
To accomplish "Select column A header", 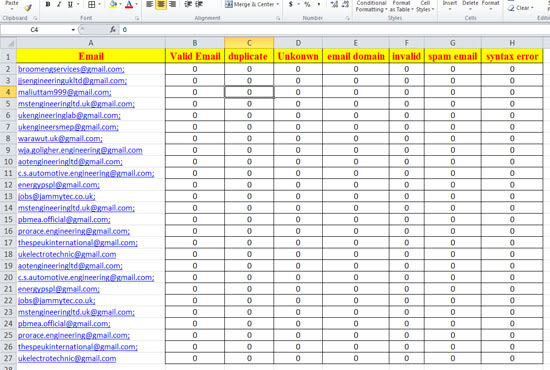I will click(91, 43).
